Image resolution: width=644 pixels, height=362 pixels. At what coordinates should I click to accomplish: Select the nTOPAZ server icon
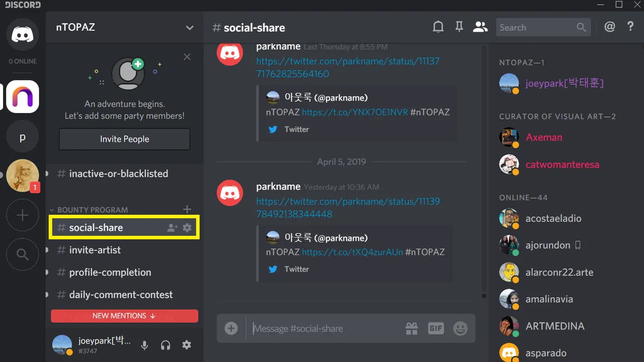click(23, 97)
